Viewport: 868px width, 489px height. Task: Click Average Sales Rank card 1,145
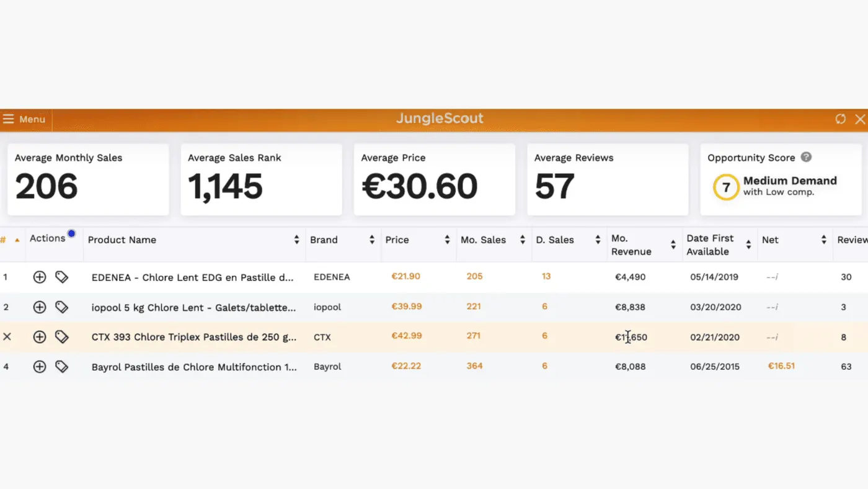pos(261,180)
